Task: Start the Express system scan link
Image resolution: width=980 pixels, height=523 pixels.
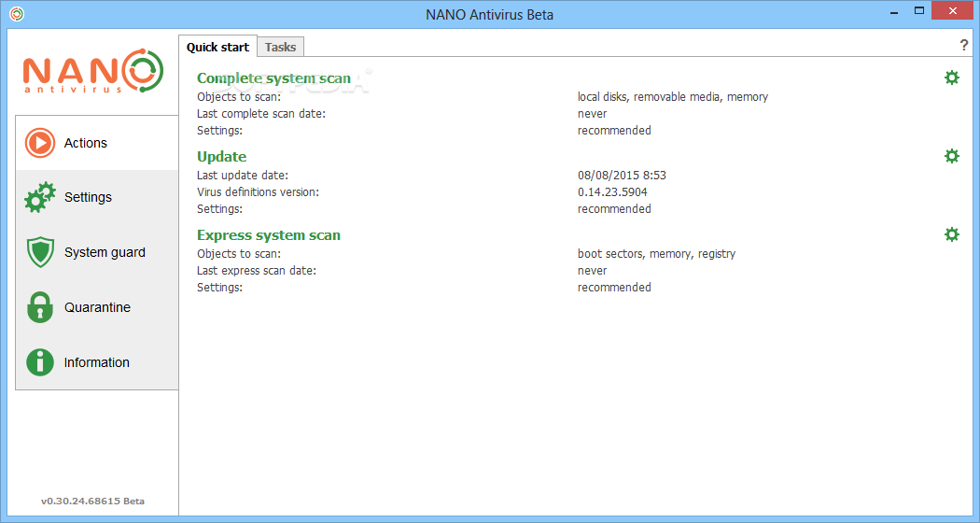Action: tap(269, 235)
